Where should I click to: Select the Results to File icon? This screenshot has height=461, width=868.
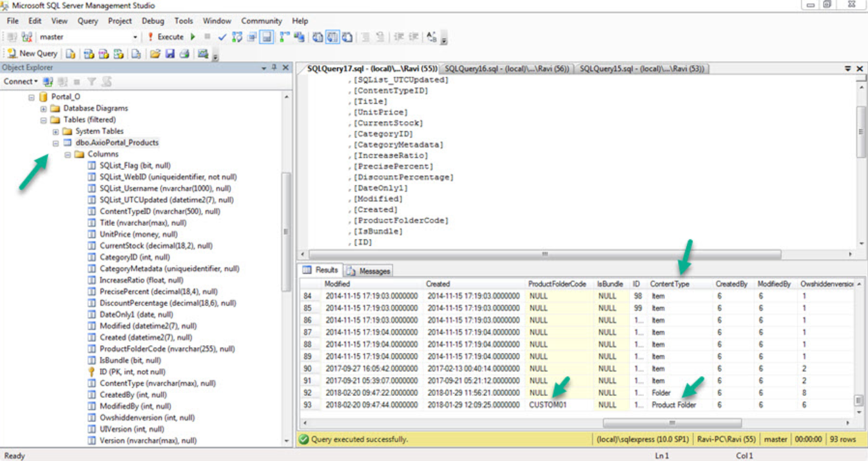[x=347, y=37]
